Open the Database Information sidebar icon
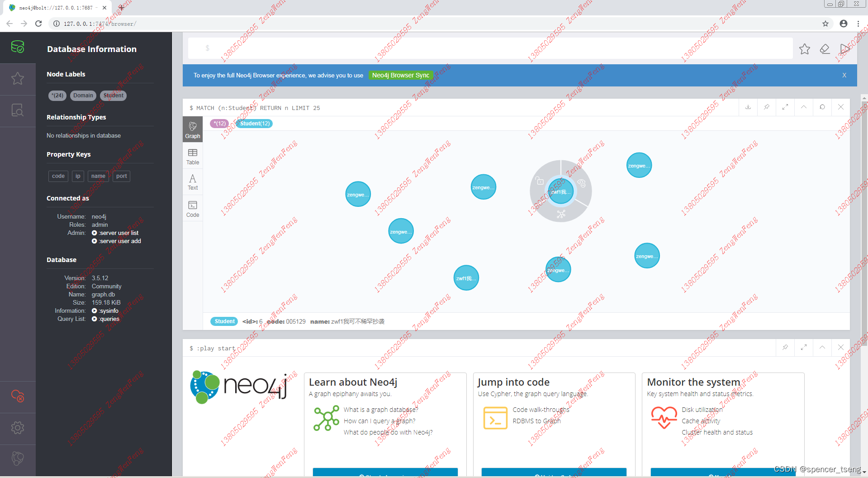868x478 pixels. [17, 47]
